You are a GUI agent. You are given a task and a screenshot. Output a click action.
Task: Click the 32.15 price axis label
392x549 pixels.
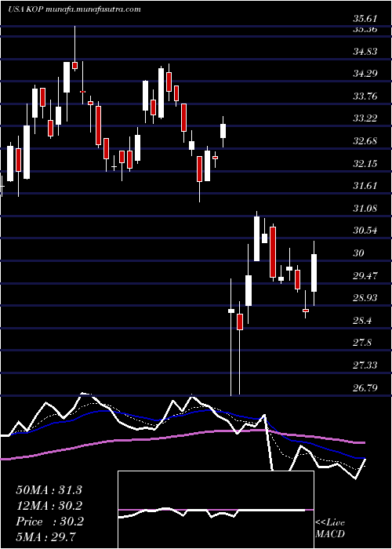tap(365, 164)
